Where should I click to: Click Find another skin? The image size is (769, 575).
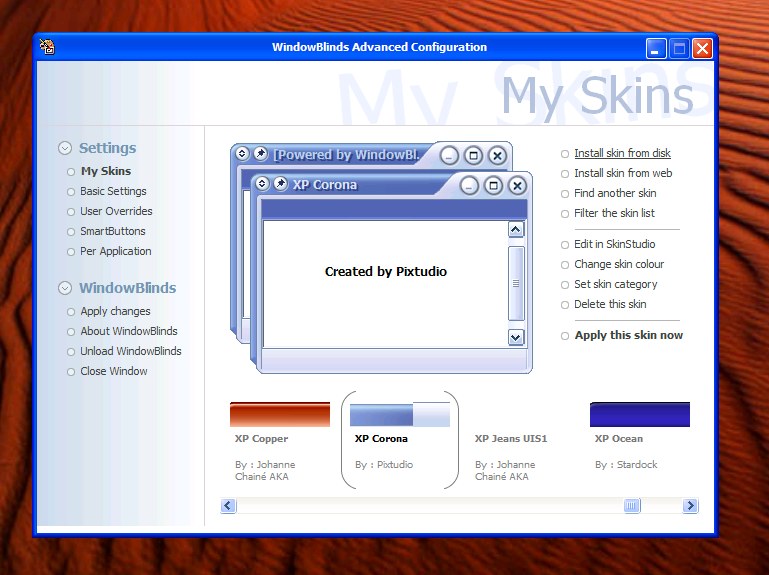click(615, 193)
